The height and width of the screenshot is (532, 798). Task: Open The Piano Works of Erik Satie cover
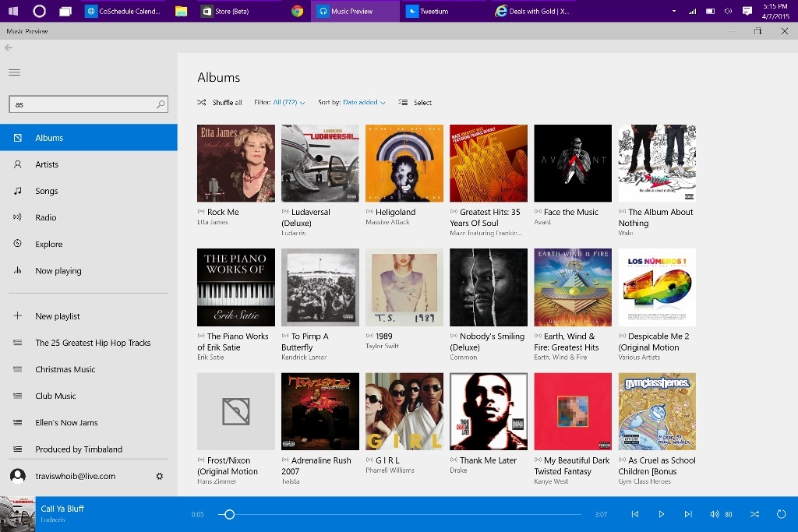click(236, 287)
